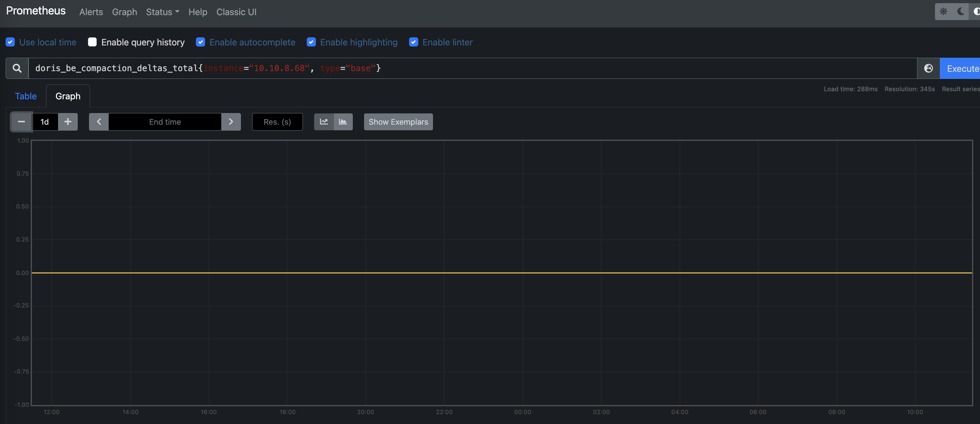Click the PromQL expression input field

(472, 68)
